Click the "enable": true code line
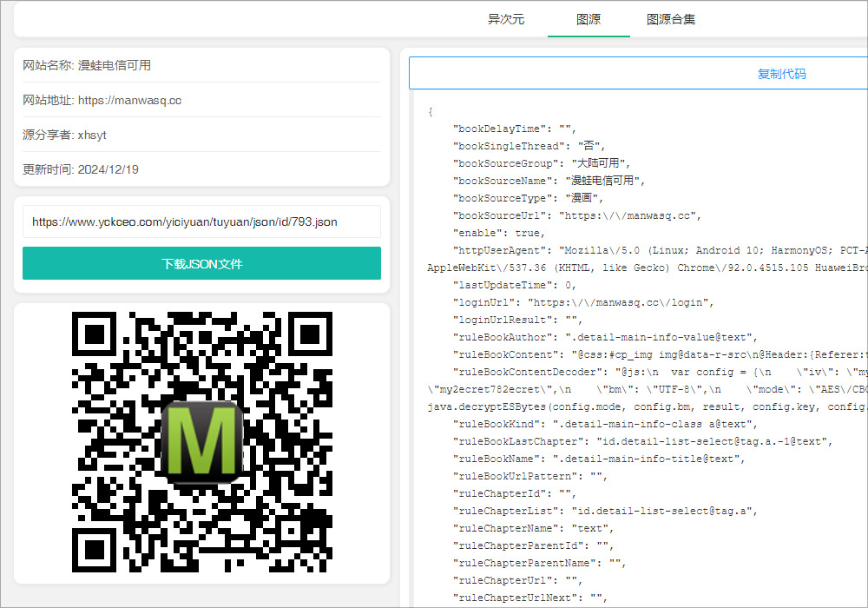The width and height of the screenshot is (868, 608). tap(499, 233)
